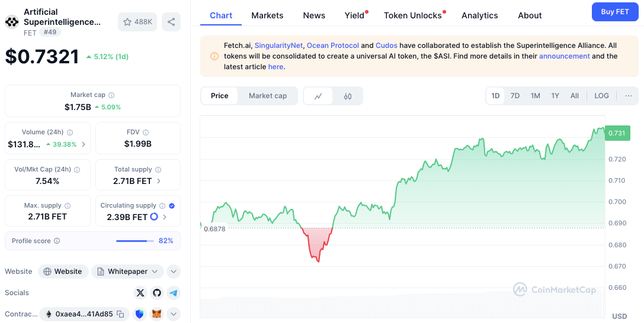The image size is (644, 323).
Task: Open the X (Twitter) social link
Action: 140,293
